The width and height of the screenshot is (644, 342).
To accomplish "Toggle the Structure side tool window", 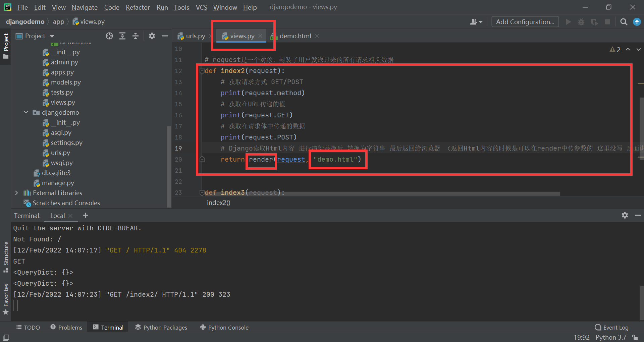I will pos(6,257).
